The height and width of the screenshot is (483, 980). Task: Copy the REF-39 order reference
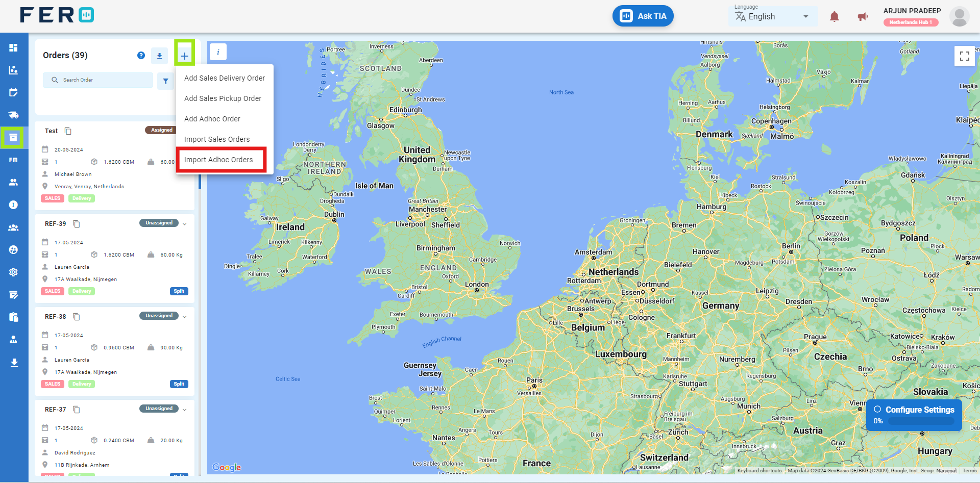point(77,224)
